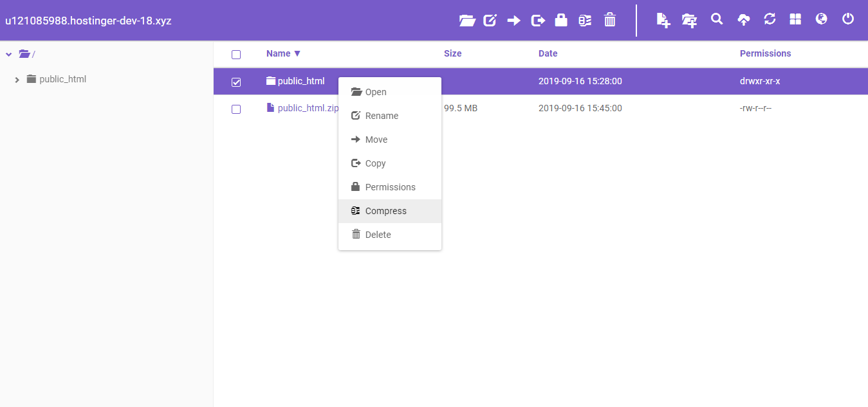Collapse the root directory tree chevron

(x=8, y=55)
